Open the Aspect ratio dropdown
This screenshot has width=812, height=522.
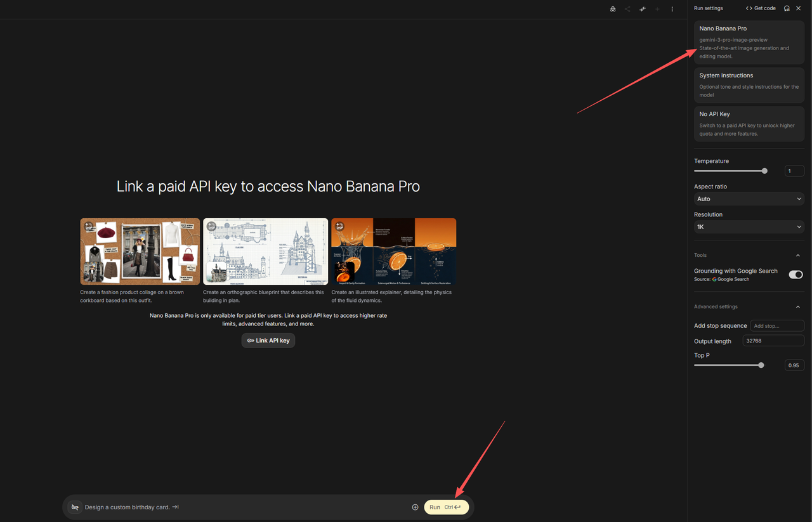click(749, 199)
